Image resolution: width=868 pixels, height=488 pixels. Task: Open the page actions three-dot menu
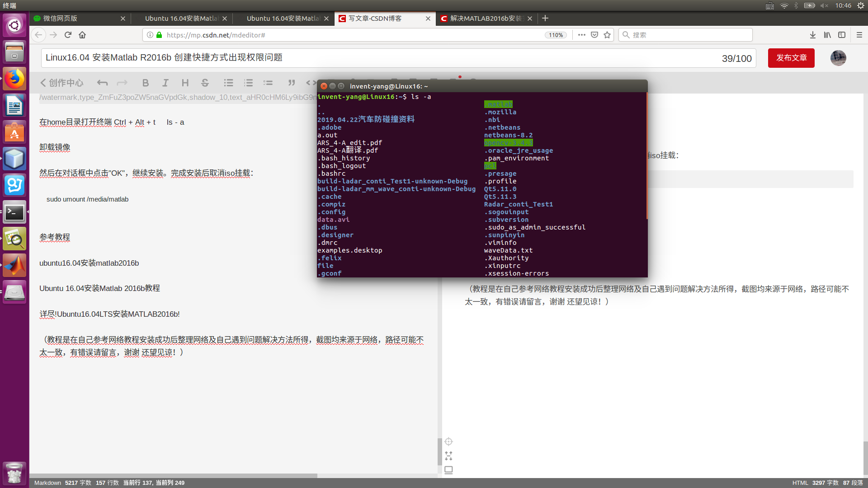(x=582, y=35)
